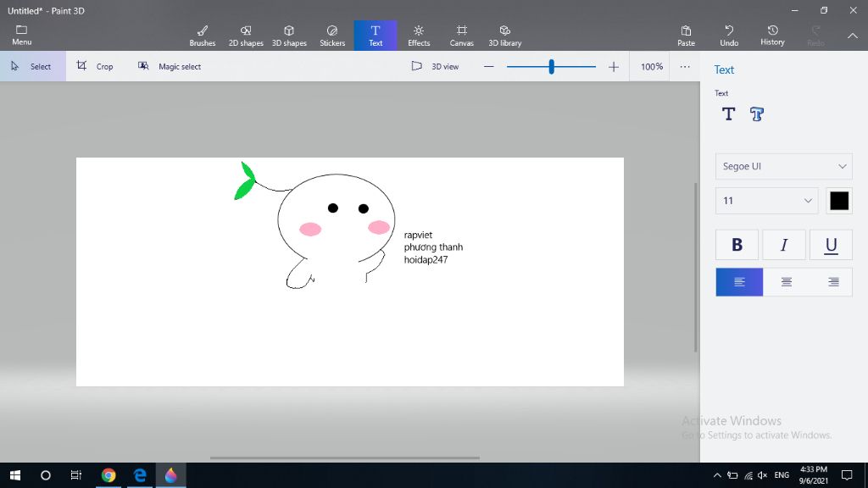Select center text alignment
Screen dimensions: 868x488
pos(786,282)
